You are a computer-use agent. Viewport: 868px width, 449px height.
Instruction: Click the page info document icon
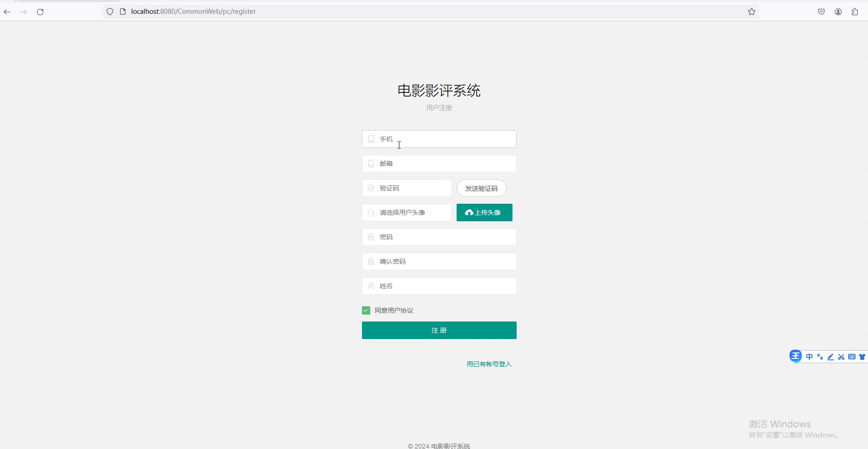[x=123, y=12]
